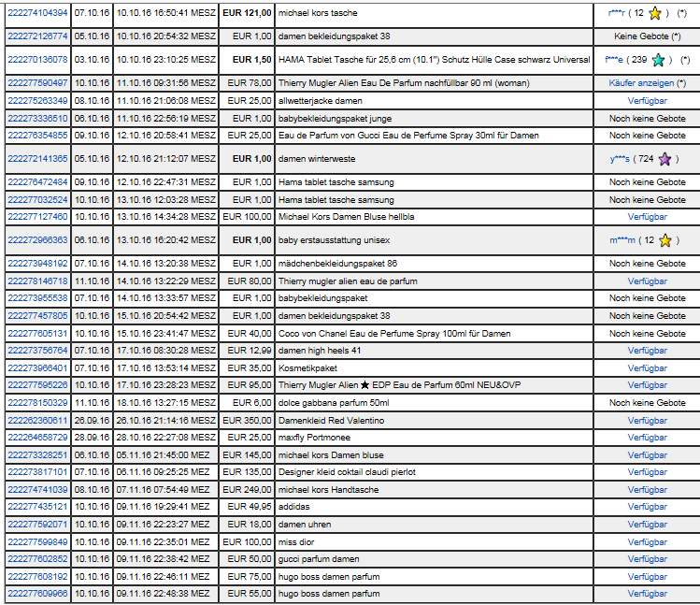The image size is (700, 605).
Task: Open item number 222273756764
Action: 37,351
